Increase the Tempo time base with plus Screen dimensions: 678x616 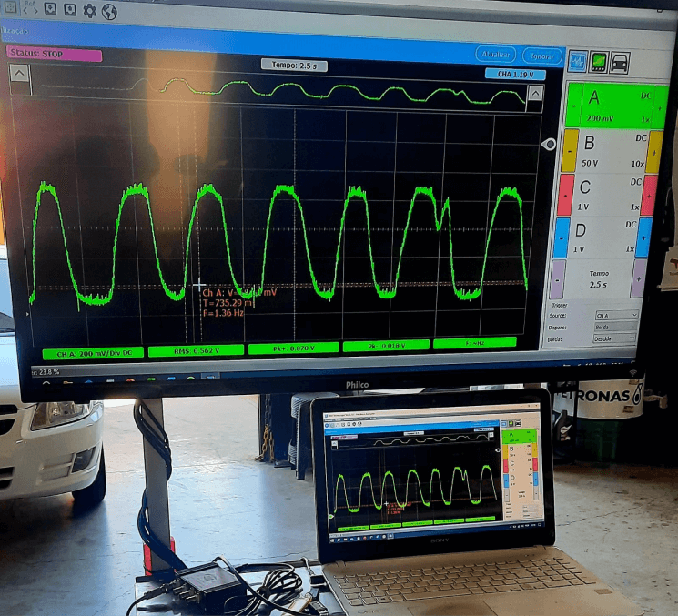click(639, 277)
